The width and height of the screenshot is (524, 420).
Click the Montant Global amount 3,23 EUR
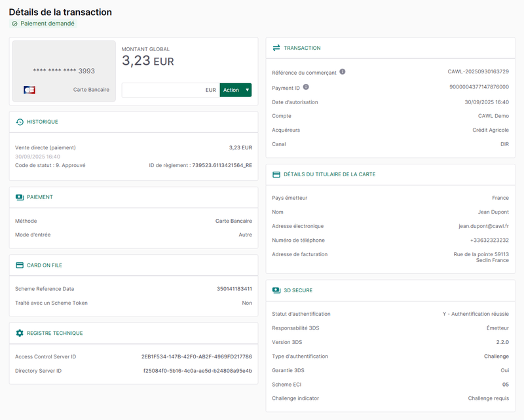click(x=148, y=60)
